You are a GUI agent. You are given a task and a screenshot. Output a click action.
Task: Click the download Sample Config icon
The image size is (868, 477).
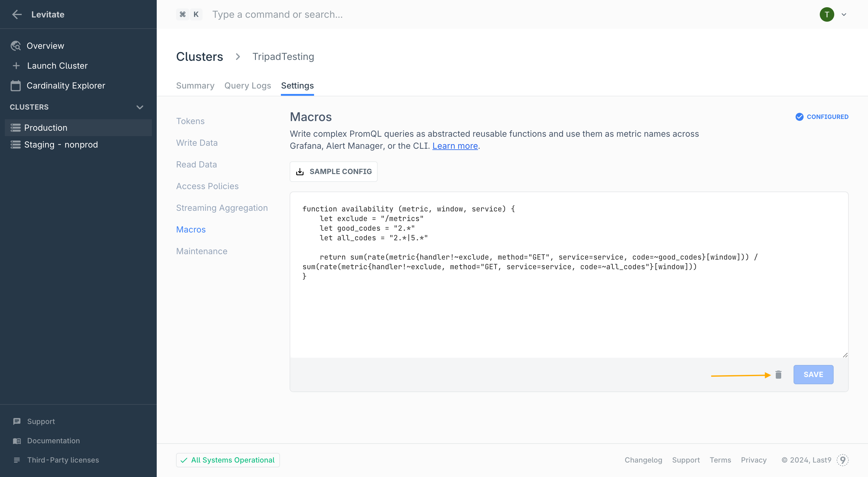pos(300,172)
